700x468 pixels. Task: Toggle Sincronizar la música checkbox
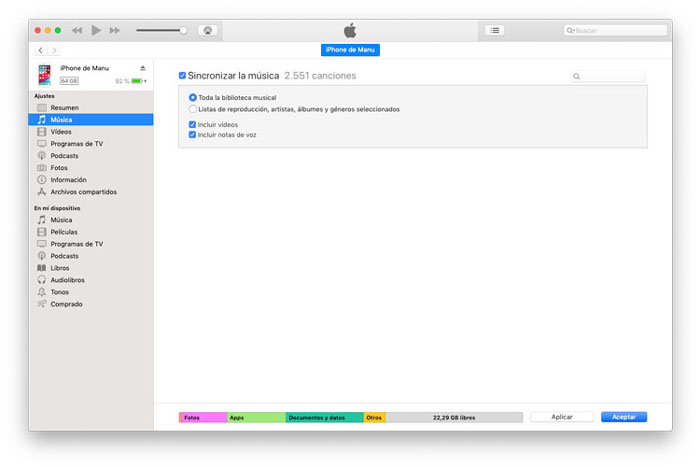pyautogui.click(x=182, y=75)
